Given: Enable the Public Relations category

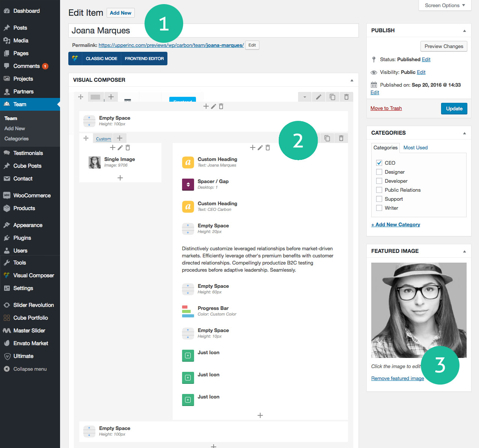Looking at the screenshot, I should [379, 190].
